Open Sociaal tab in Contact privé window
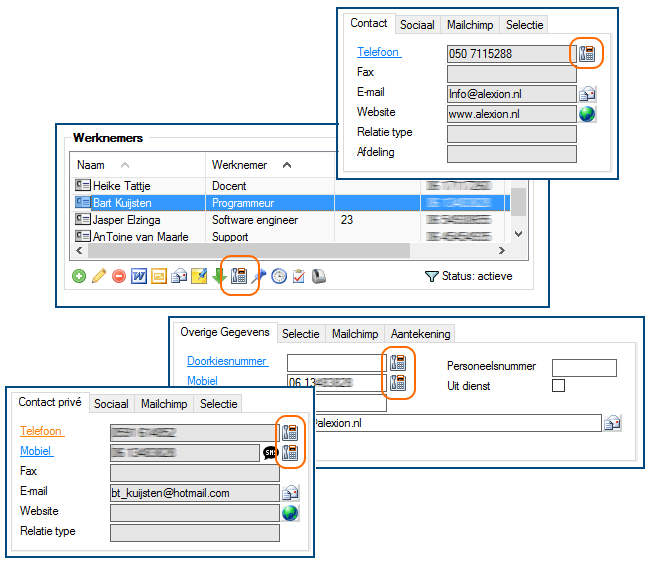 pyautogui.click(x=111, y=404)
